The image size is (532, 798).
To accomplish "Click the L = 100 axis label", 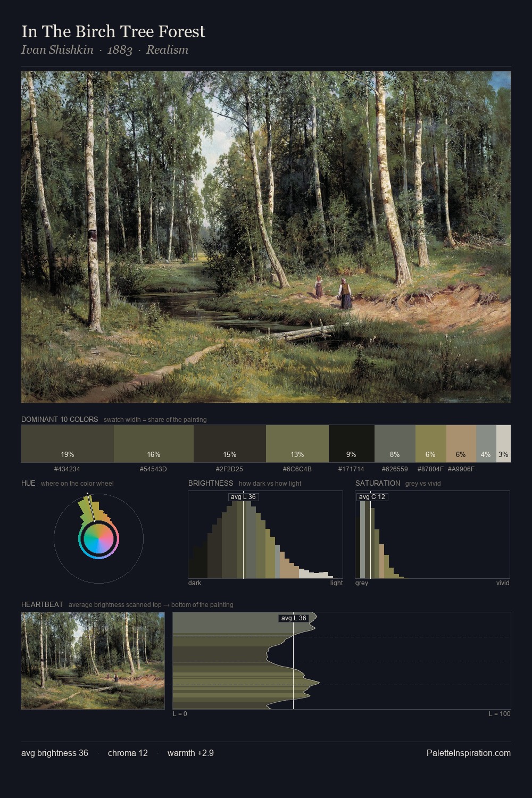I will (500, 714).
